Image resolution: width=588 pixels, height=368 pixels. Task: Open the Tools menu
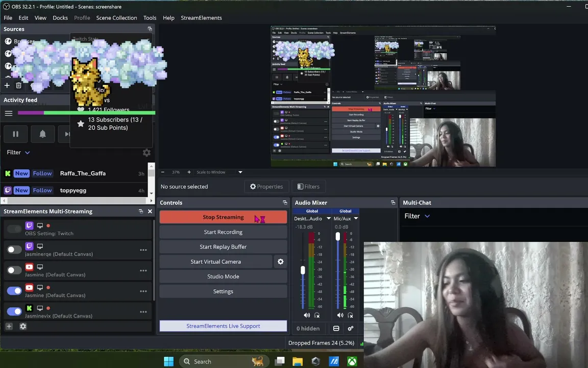tap(150, 18)
